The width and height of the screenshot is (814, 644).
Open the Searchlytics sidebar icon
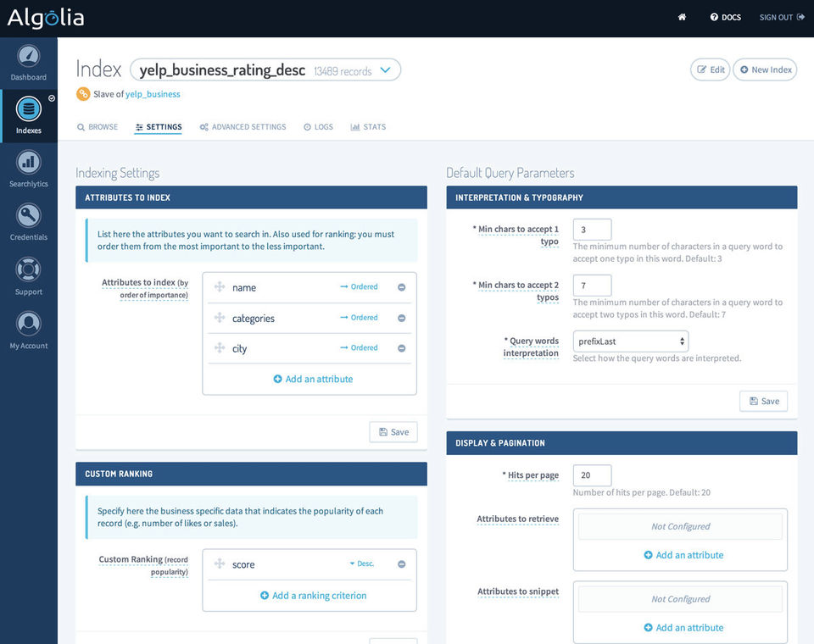(x=29, y=162)
